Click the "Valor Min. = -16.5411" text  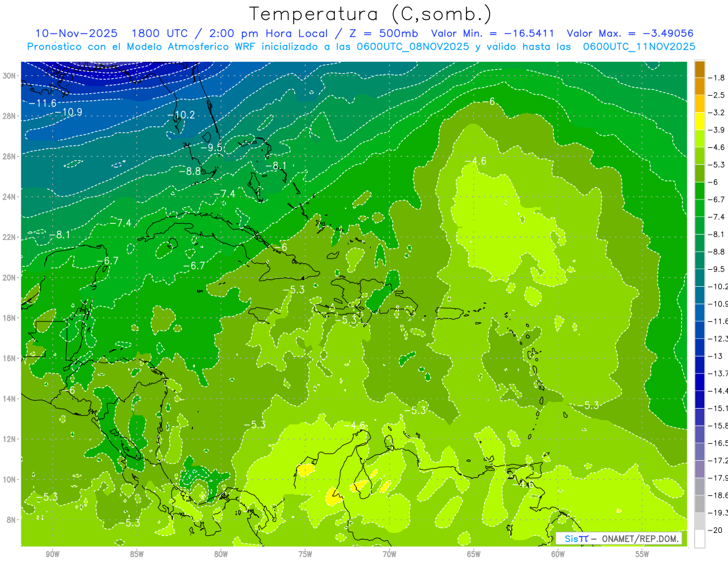pos(493,33)
